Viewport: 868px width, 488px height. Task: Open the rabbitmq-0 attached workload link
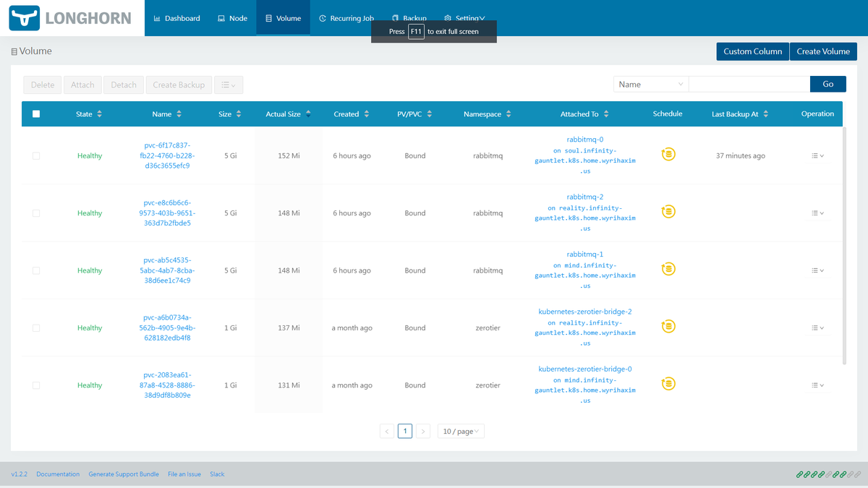(x=585, y=140)
